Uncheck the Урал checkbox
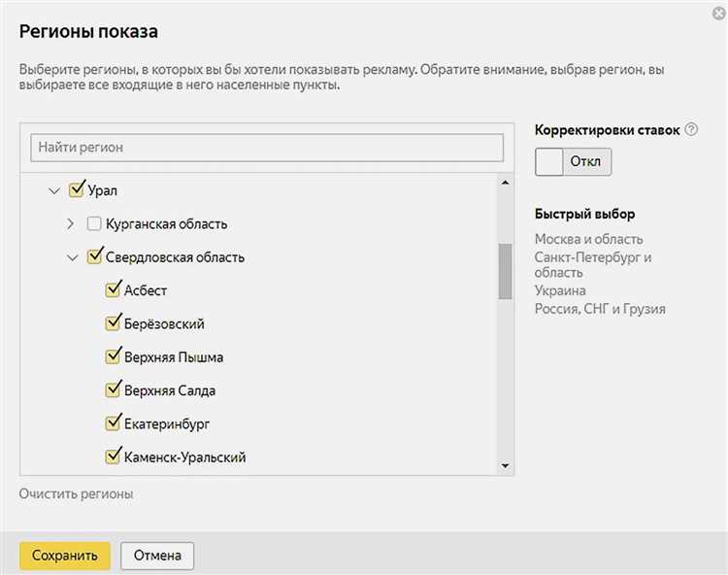728x575 pixels. tap(78, 190)
